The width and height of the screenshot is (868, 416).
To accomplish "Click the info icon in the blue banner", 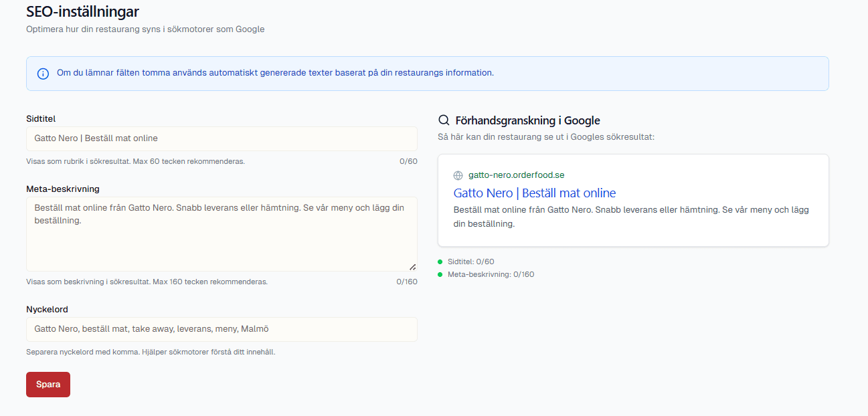I will point(43,74).
